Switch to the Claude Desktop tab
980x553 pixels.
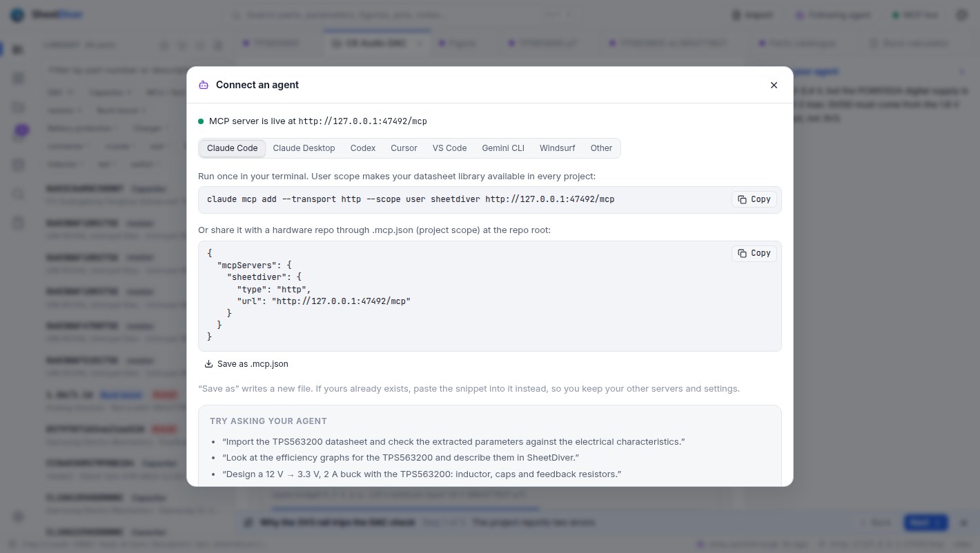304,148
